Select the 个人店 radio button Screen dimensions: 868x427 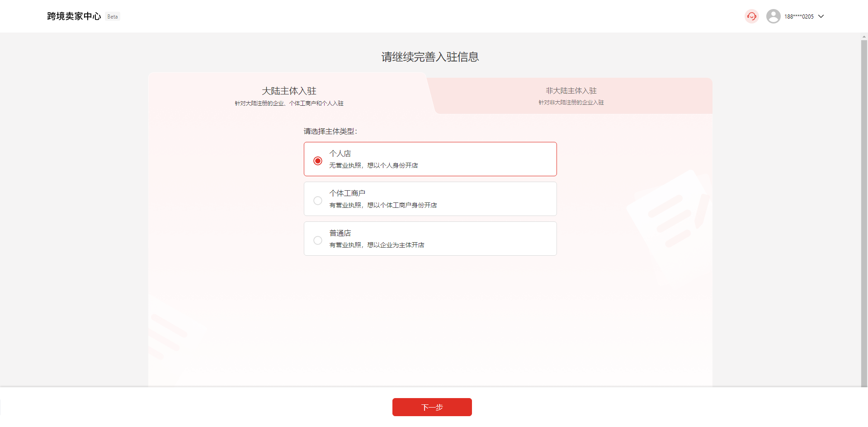[318, 161]
